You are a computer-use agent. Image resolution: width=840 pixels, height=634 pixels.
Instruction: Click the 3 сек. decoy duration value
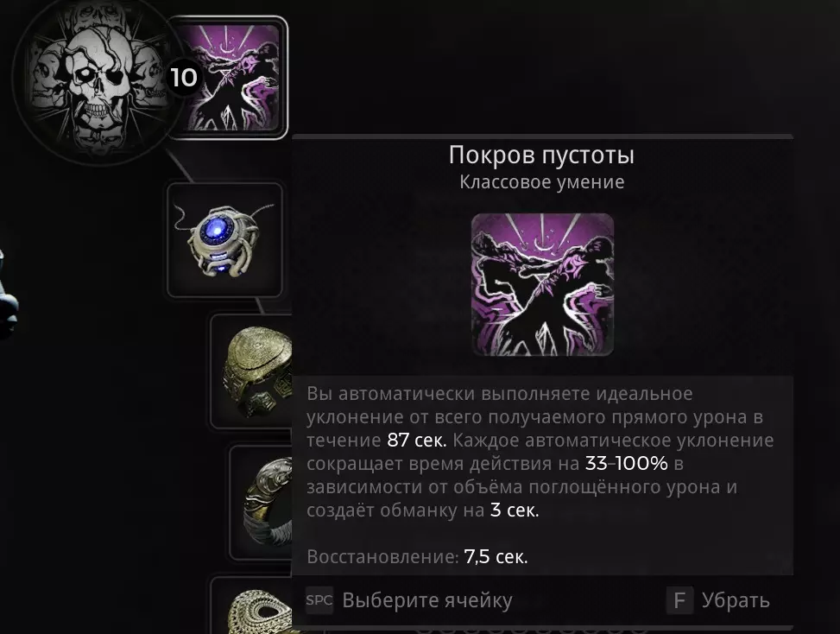[515, 510]
